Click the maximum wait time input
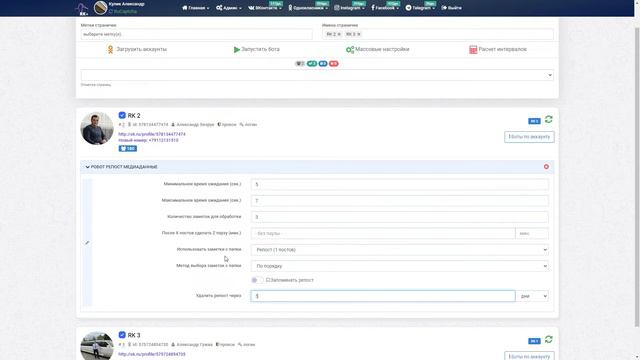640x360 pixels. (400, 201)
